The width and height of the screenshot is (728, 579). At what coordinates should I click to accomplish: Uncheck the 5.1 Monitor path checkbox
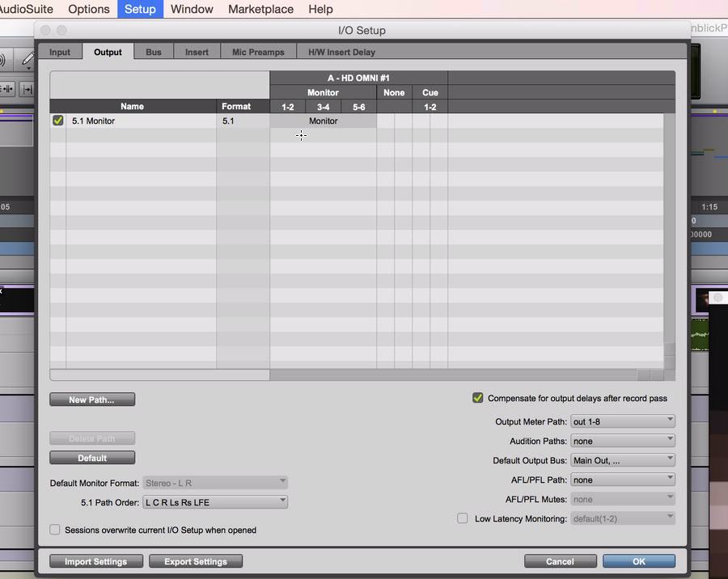pos(58,120)
